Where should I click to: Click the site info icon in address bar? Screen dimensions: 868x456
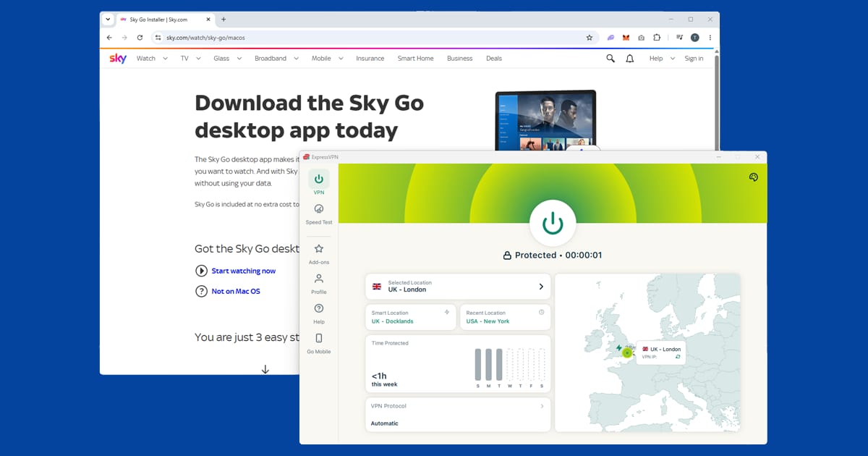pyautogui.click(x=158, y=38)
